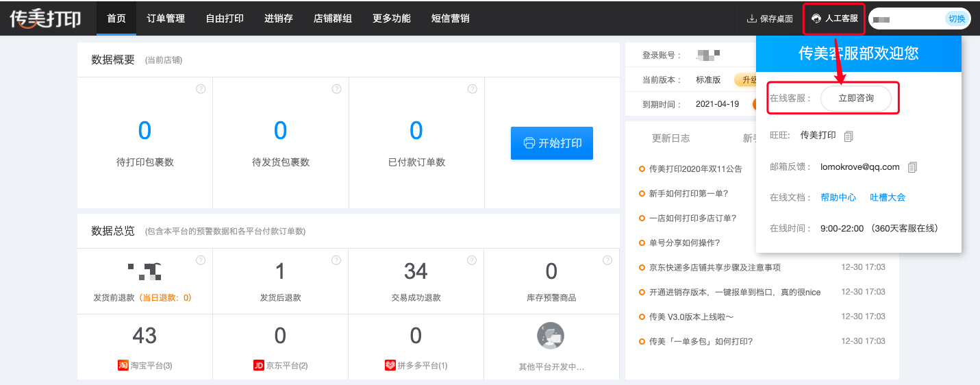Switch to the 更新日志 tab
The height and width of the screenshot is (385, 980).
[671, 138]
